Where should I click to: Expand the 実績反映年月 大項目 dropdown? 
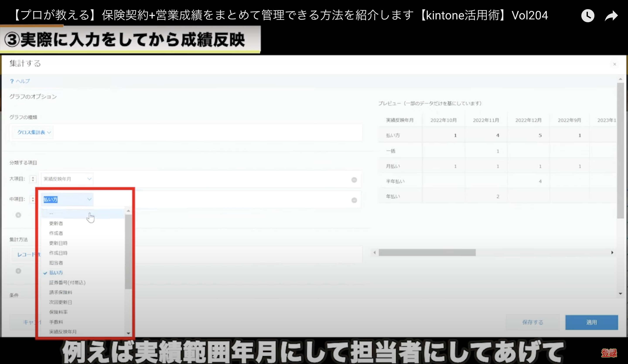coord(67,179)
